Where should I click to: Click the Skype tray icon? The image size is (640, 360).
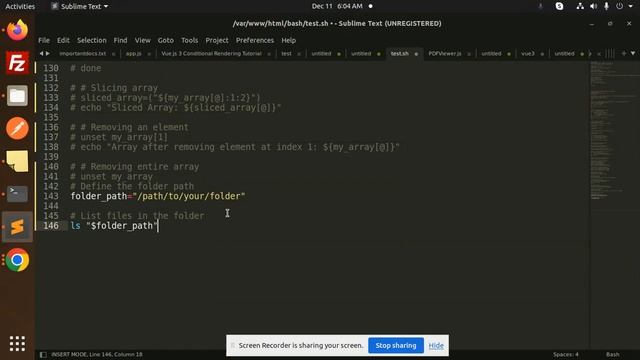point(559,6)
